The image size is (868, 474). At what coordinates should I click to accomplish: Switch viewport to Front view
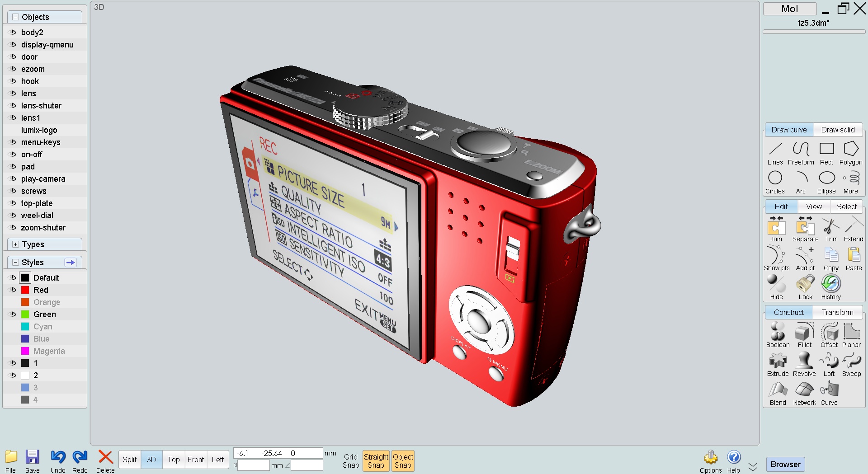coord(196,460)
